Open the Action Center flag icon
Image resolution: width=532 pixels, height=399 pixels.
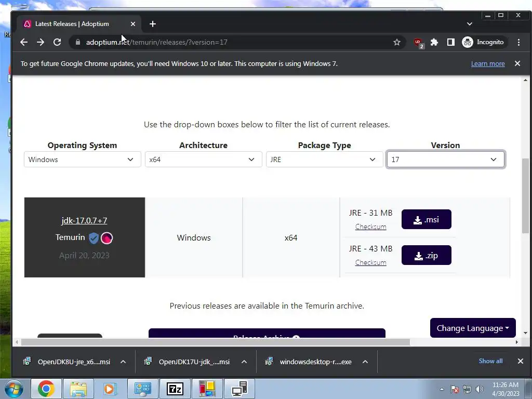point(454,389)
